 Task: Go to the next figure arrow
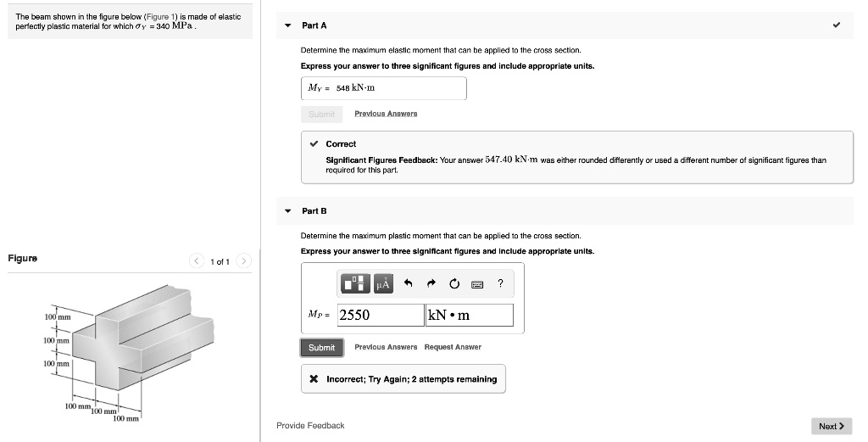(242, 261)
